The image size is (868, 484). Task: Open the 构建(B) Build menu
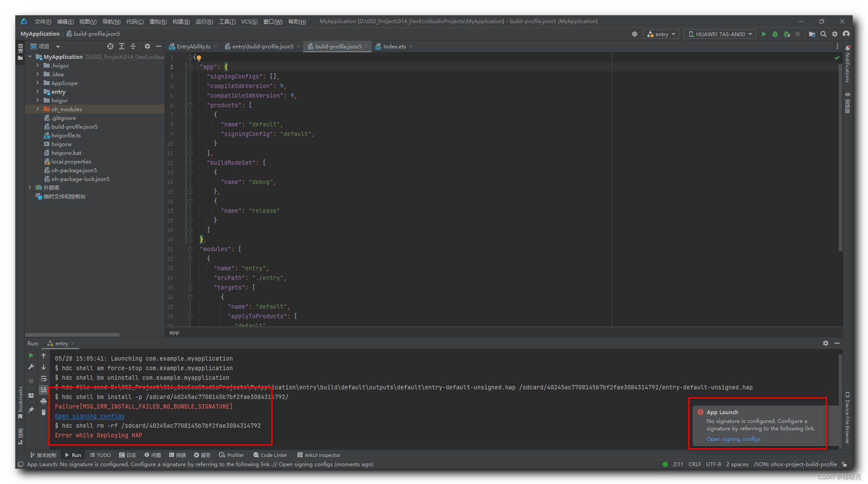point(181,21)
